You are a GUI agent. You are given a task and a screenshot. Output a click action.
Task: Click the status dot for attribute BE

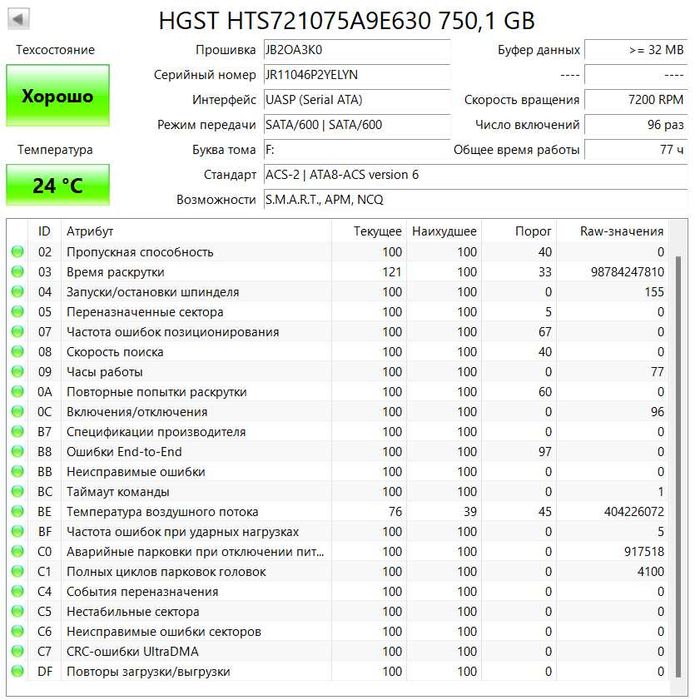tap(17, 512)
